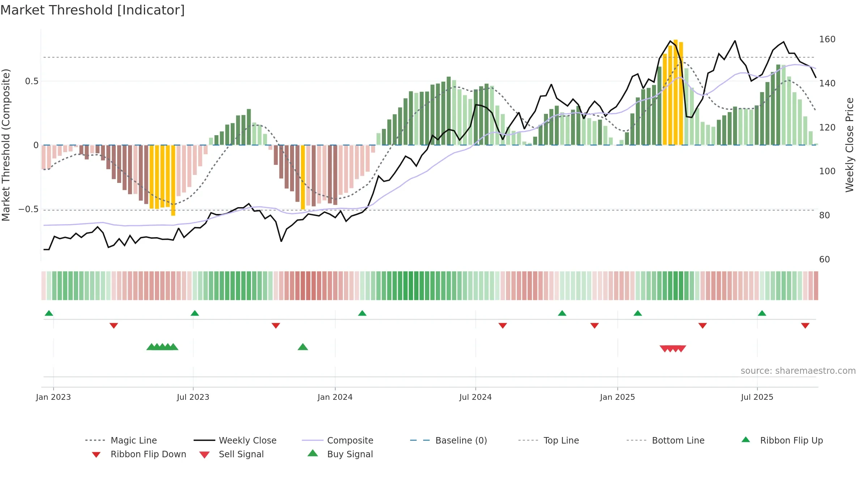
Task: Click the 0 tick on left axis
Action: (x=36, y=145)
